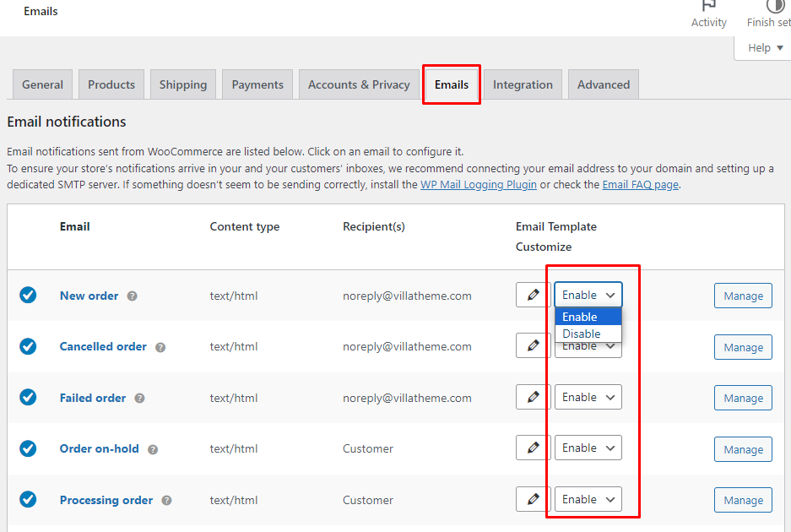Click the pencil edit icon for Failed order
The height and width of the screenshot is (532, 791).
tap(533, 397)
